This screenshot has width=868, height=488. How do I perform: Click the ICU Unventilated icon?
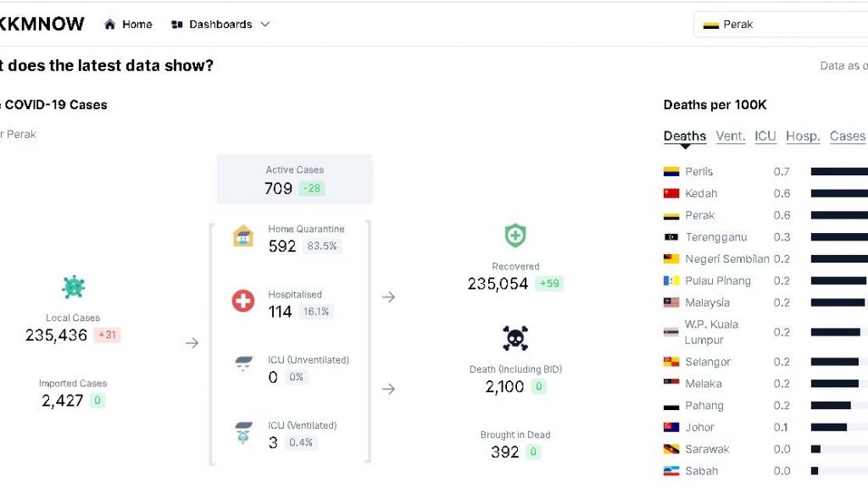click(243, 365)
